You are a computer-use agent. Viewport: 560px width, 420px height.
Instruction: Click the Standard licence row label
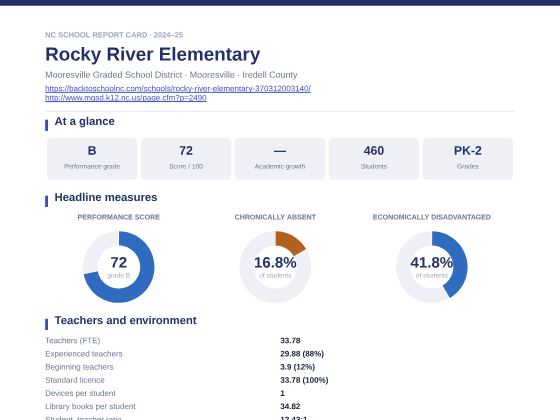[x=75, y=380]
